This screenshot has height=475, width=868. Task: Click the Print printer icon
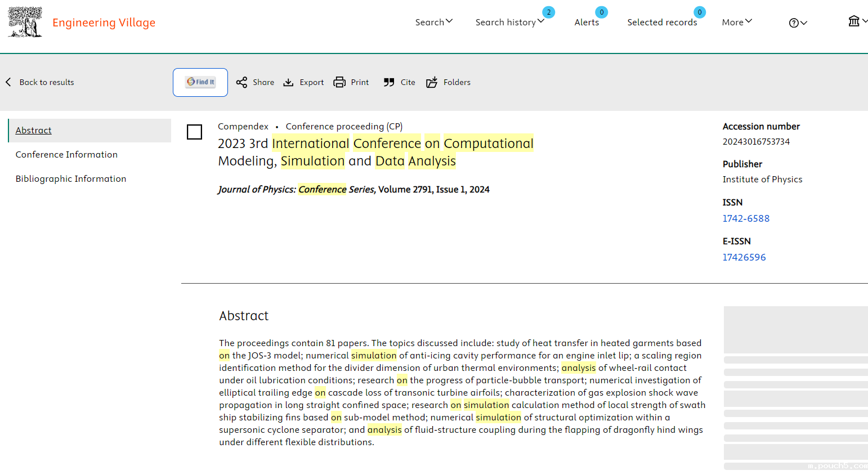339,82
